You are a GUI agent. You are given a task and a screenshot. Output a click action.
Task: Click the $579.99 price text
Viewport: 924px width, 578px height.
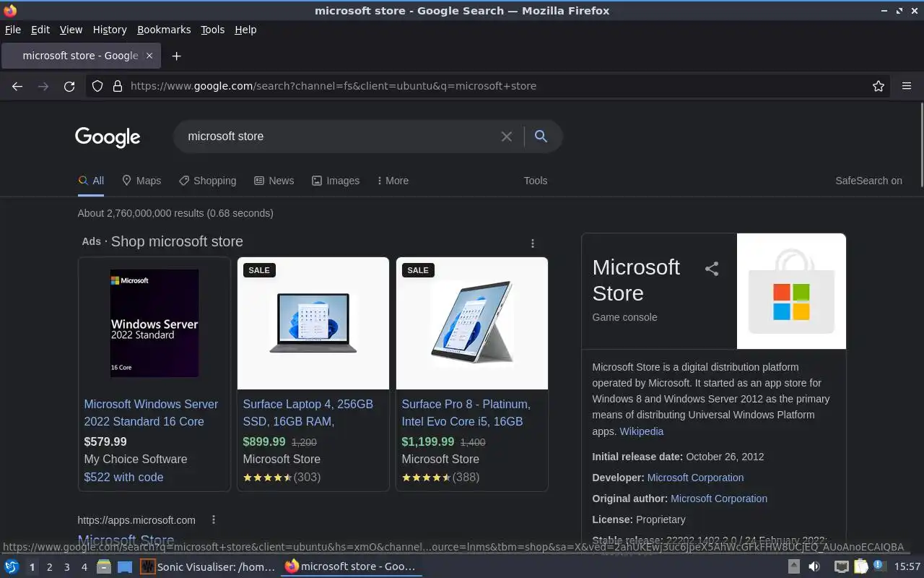pos(105,441)
